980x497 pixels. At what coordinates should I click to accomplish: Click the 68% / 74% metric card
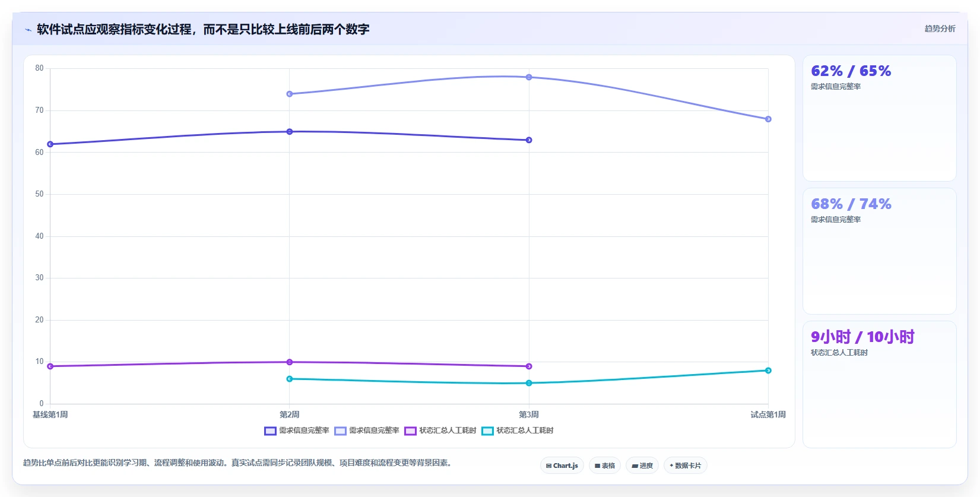(879, 251)
